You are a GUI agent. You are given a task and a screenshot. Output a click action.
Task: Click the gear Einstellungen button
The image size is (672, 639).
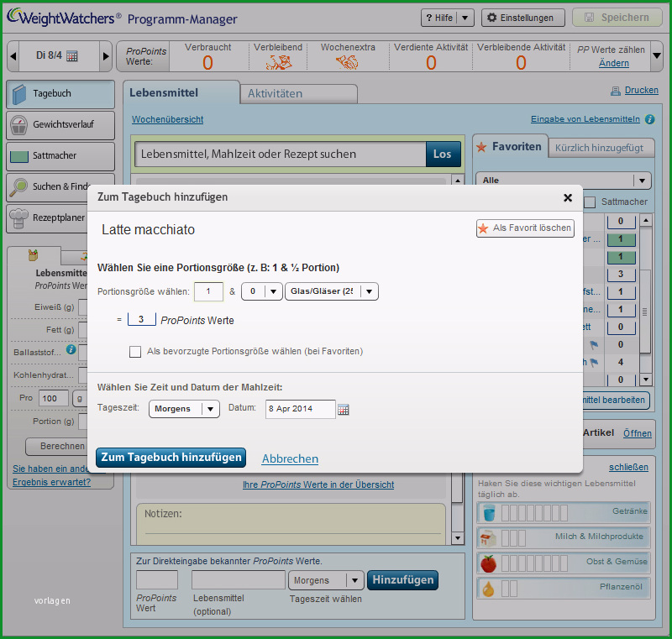522,18
